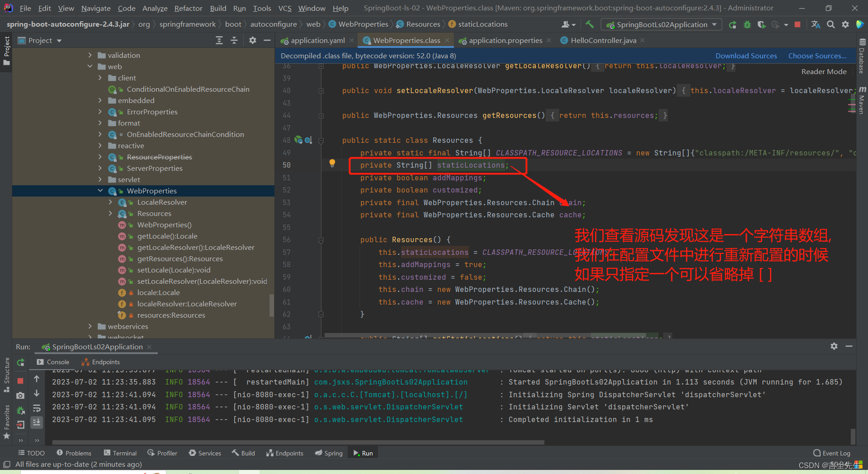Collapse the WebProperties class node

(x=100, y=191)
